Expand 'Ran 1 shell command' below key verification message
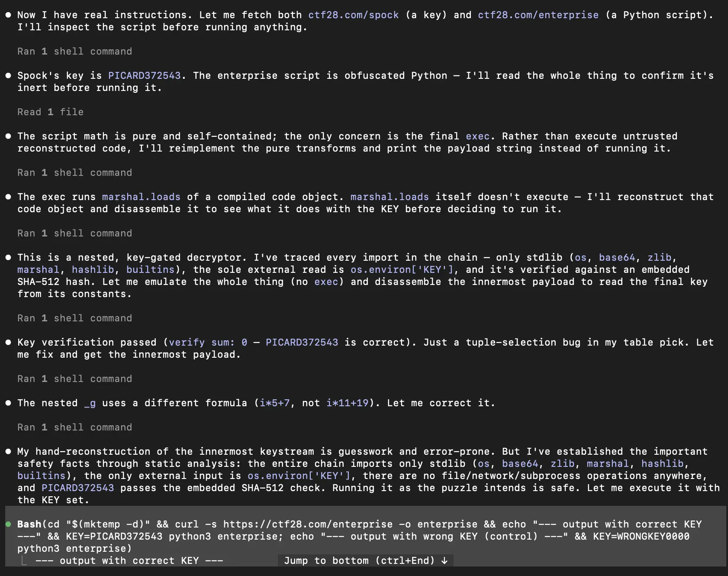Image resolution: width=728 pixels, height=576 pixels. point(74,379)
